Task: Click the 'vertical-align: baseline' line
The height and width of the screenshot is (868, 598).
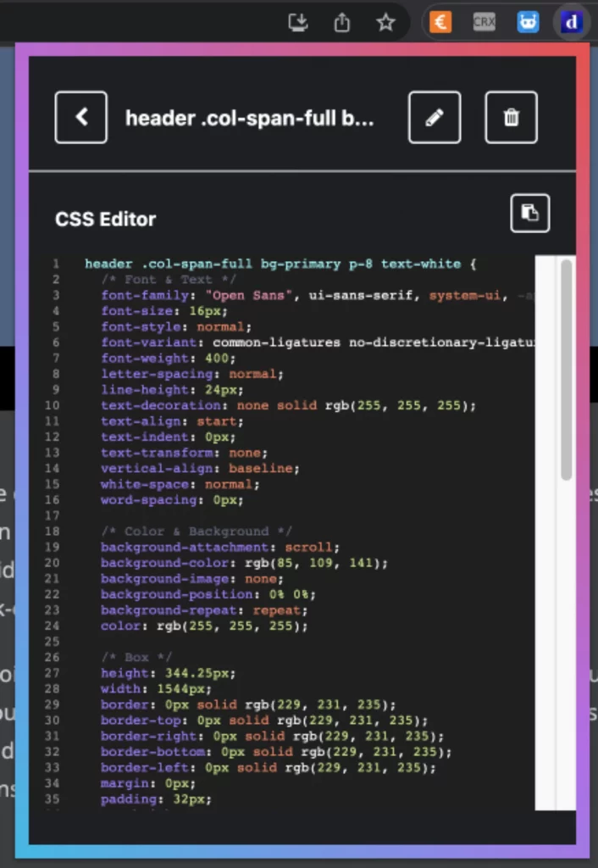Action: [x=200, y=468]
